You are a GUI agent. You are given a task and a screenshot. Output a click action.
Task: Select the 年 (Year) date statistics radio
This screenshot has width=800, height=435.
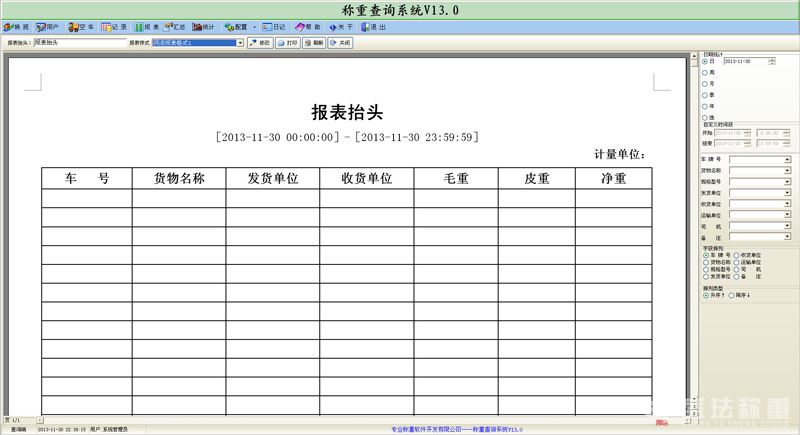pos(705,105)
